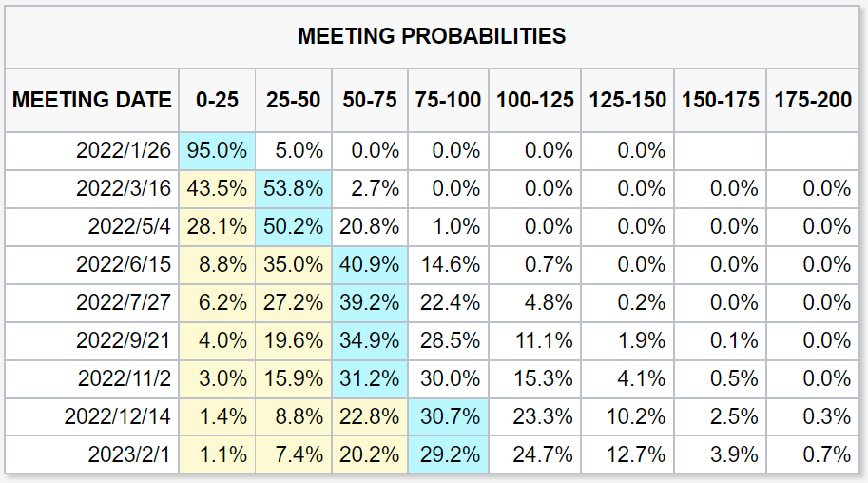
Task: Click the 125-150 column header
Action: 627,100
